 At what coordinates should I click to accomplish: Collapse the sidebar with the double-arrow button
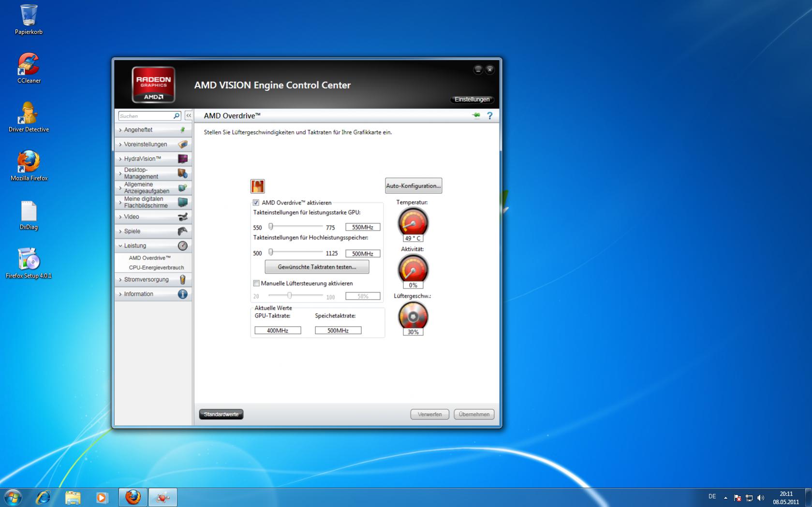coord(189,116)
